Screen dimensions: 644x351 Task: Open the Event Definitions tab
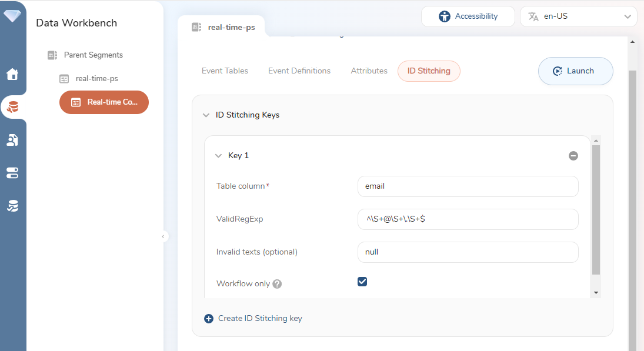pos(299,71)
